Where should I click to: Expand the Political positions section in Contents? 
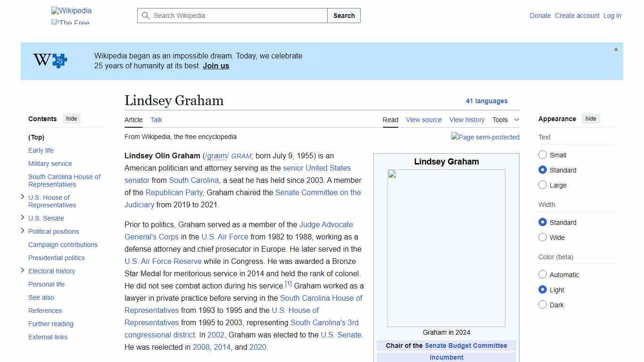pyautogui.click(x=23, y=230)
